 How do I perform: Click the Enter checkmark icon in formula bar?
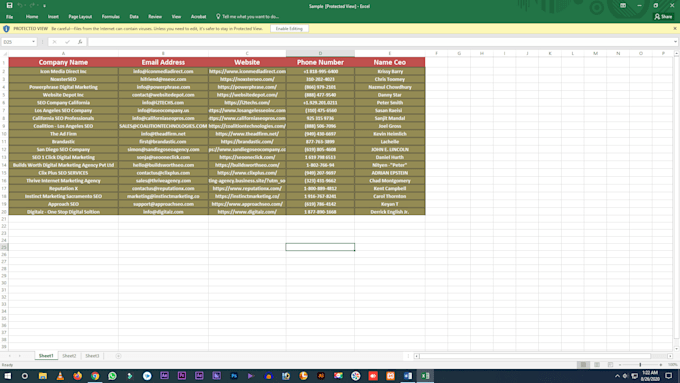67,42
